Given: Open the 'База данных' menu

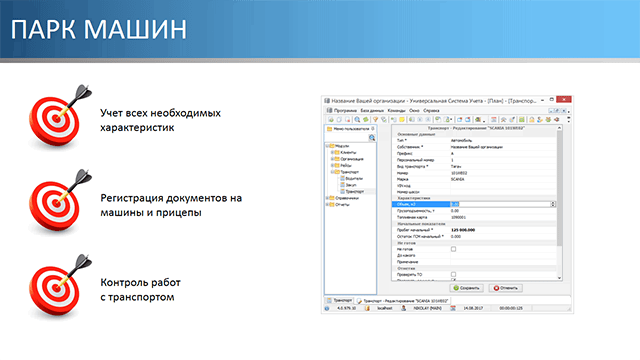Looking at the screenshot, I should click(x=372, y=111).
